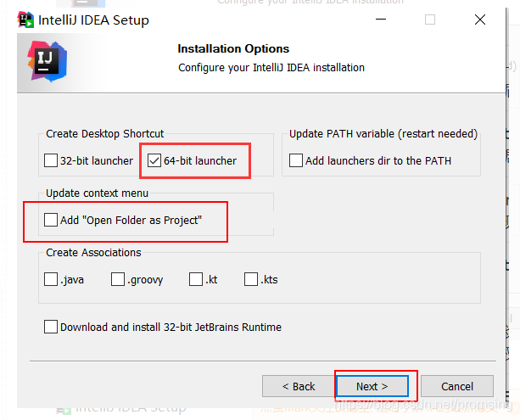Click the maximize button in title bar
The height and width of the screenshot is (420, 520).
pos(430,20)
